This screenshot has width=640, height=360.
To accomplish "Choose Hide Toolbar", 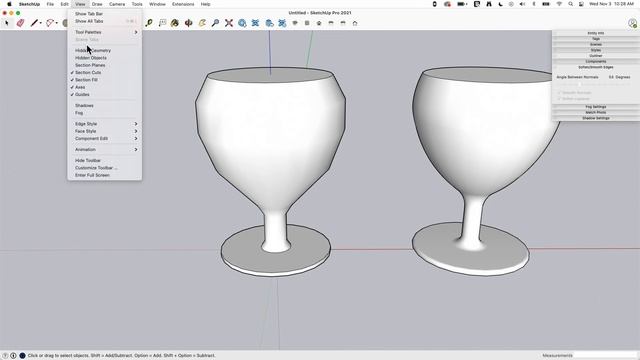I will pyautogui.click(x=104, y=161).
